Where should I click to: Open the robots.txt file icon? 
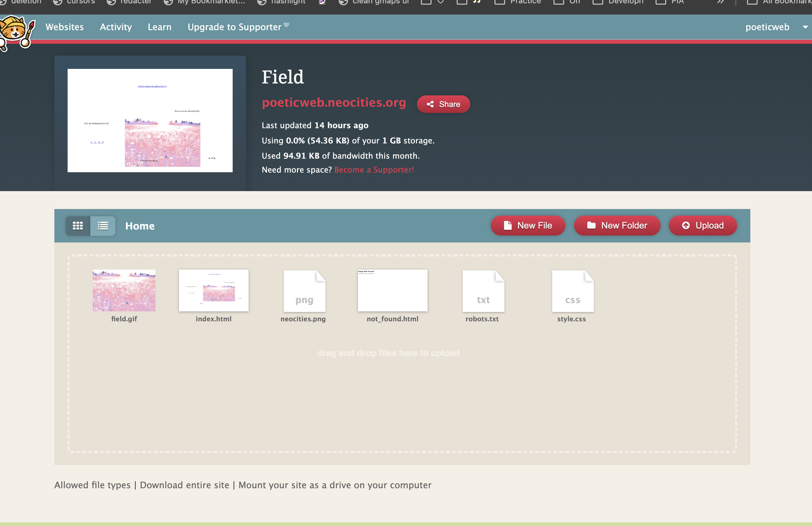[x=483, y=291]
